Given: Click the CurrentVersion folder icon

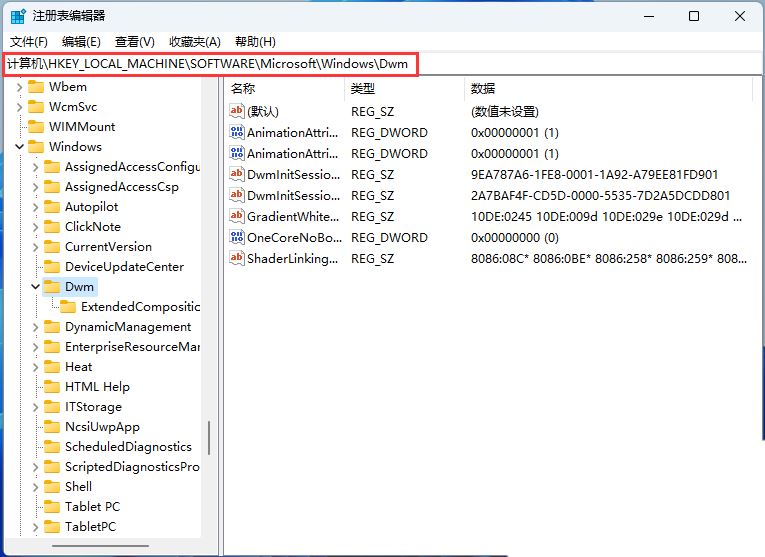Looking at the screenshot, I should tap(52, 247).
